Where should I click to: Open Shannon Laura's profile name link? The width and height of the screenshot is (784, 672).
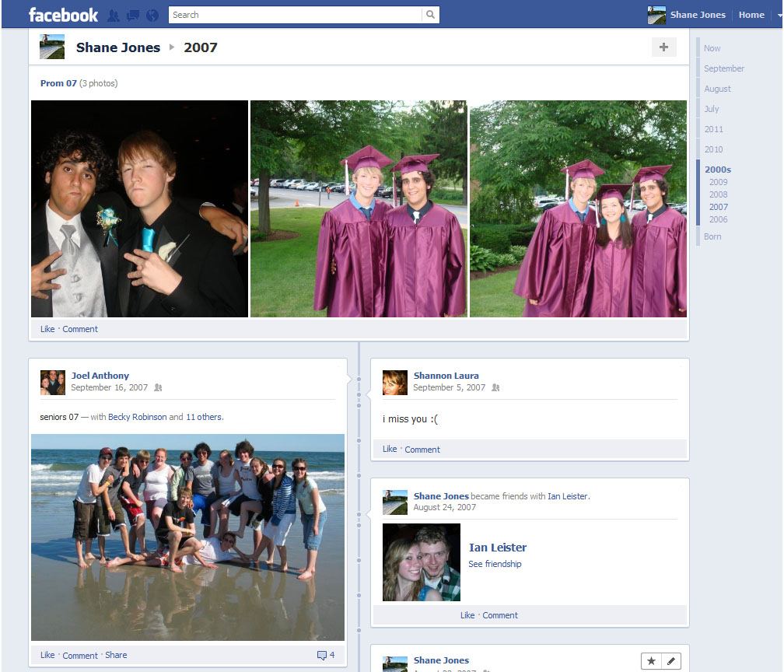pyautogui.click(x=446, y=376)
